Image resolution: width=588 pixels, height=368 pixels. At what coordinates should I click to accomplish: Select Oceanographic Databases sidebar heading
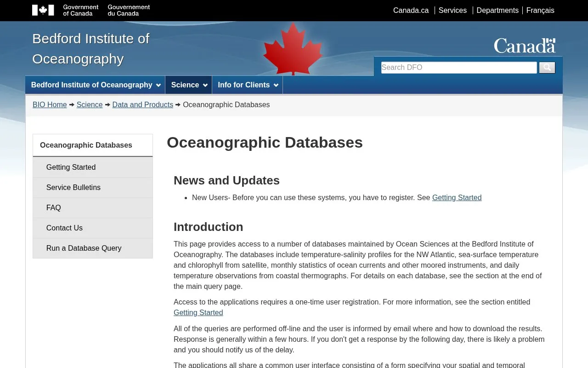[93, 145]
